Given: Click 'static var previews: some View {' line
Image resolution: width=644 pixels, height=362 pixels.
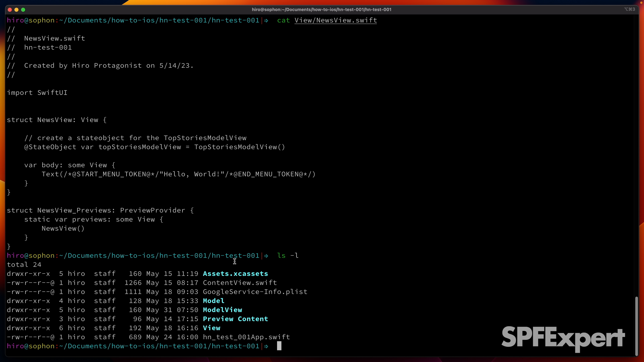Looking at the screenshot, I should click(94, 219).
